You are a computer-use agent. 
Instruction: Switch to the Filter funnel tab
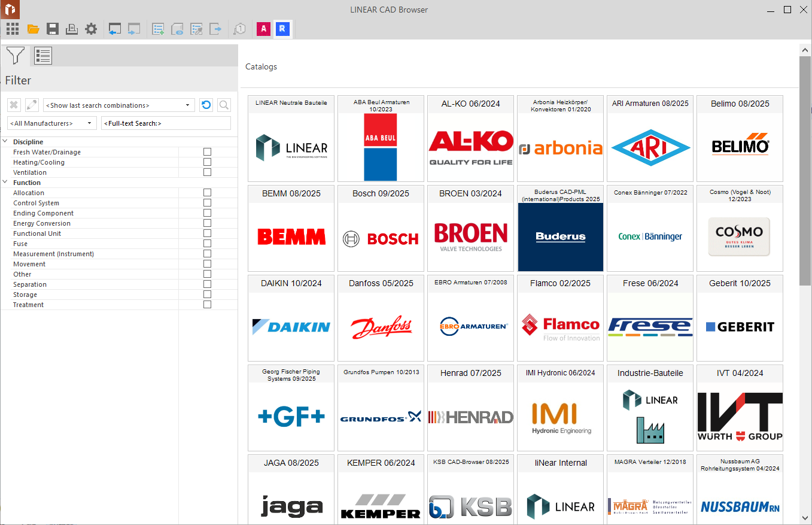(16, 56)
